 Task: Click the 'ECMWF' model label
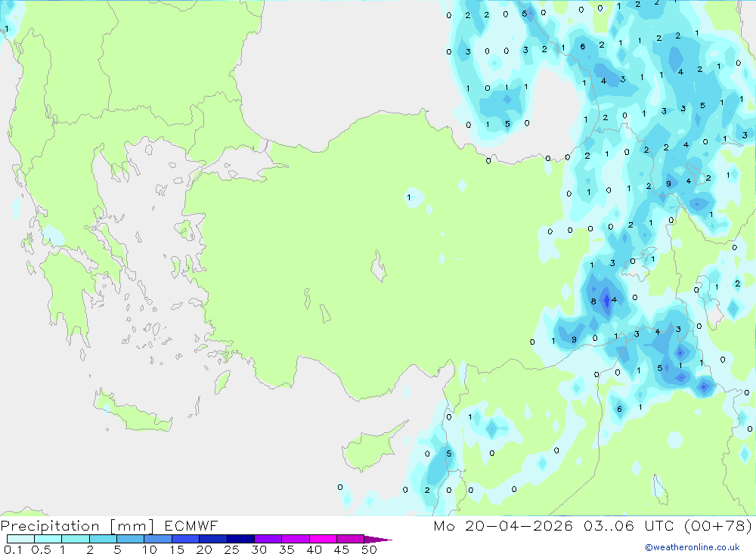pos(191,525)
